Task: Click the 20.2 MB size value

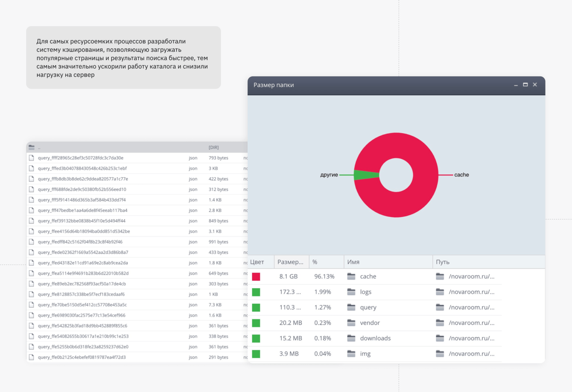Action: [x=291, y=322]
